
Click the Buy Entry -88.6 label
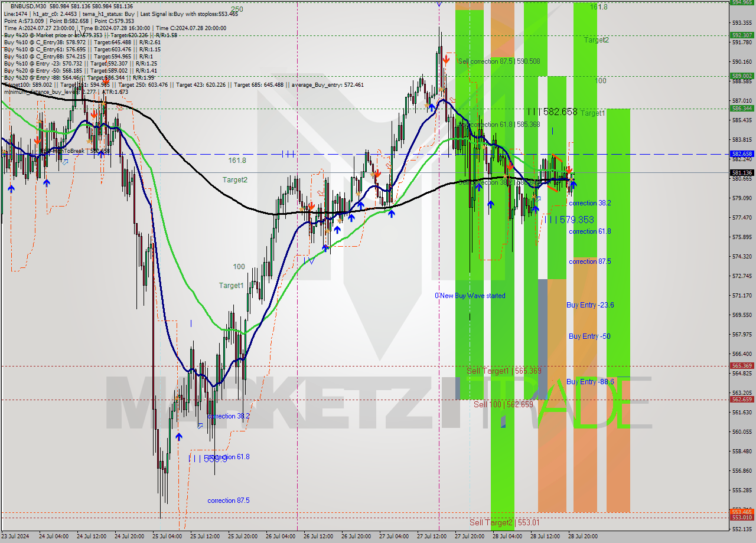pos(590,382)
